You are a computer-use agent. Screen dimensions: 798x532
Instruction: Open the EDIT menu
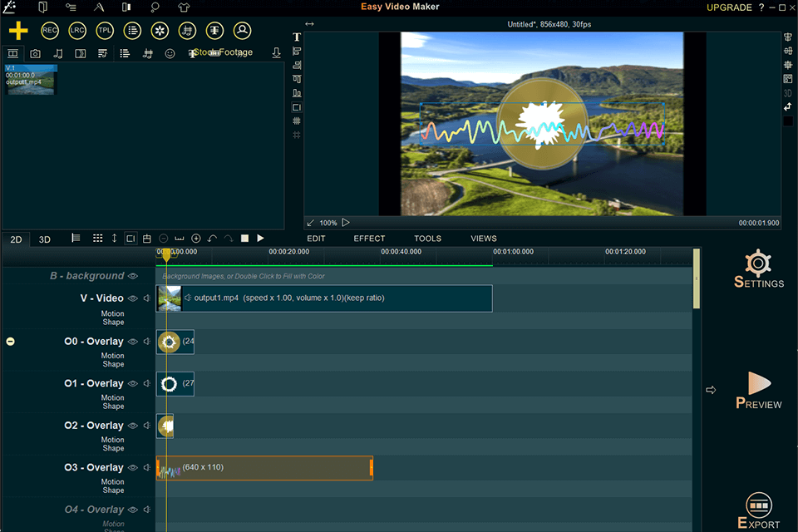pos(316,239)
